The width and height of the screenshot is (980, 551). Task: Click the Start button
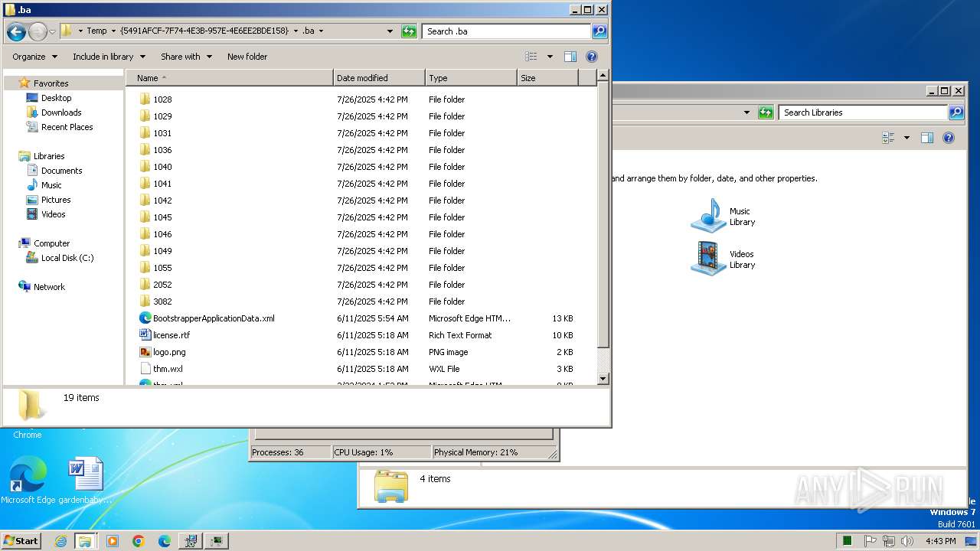(x=21, y=541)
